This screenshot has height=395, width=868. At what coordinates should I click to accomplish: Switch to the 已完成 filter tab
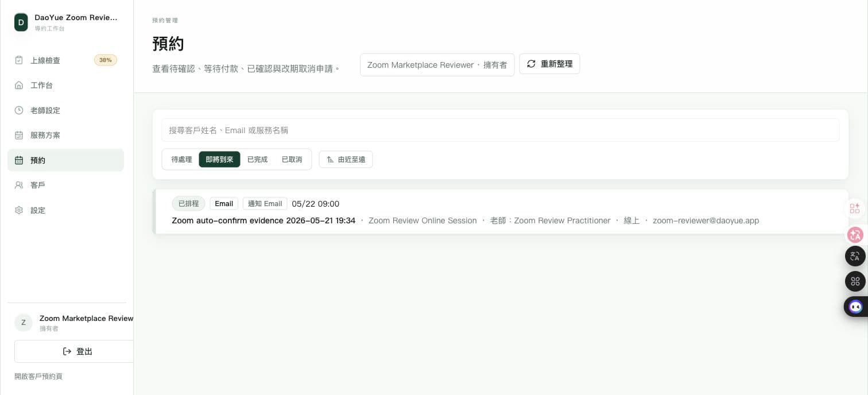(x=257, y=160)
